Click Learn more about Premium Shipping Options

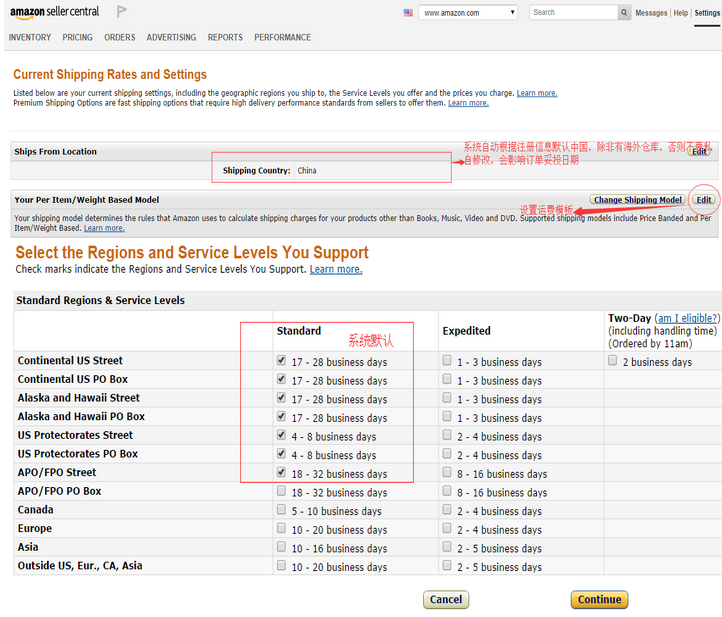point(468,103)
